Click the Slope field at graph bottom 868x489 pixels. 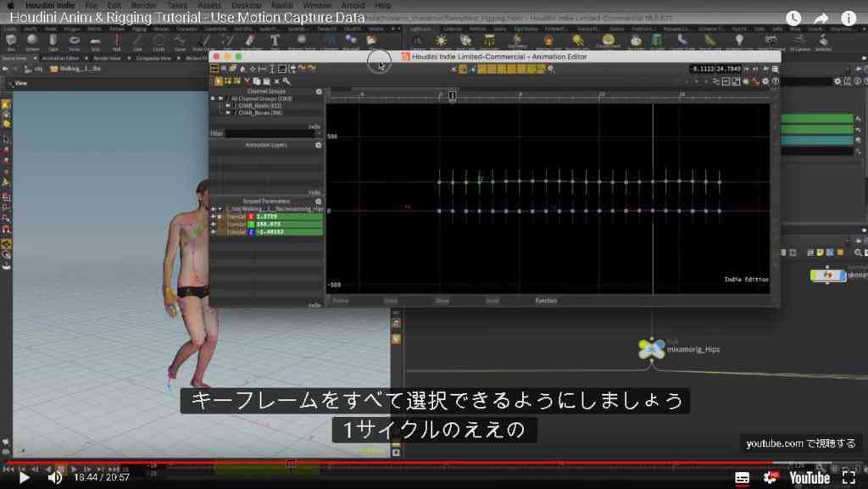(442, 301)
